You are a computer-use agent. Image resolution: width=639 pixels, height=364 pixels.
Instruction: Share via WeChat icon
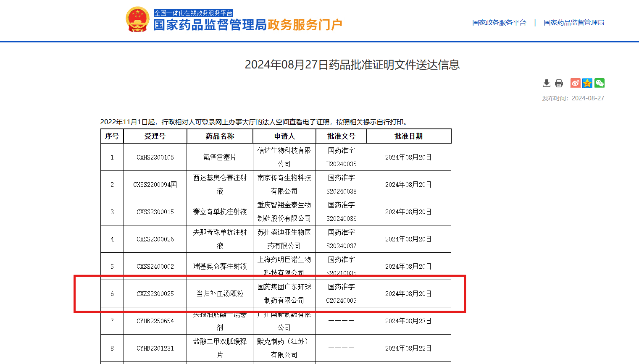pos(600,83)
